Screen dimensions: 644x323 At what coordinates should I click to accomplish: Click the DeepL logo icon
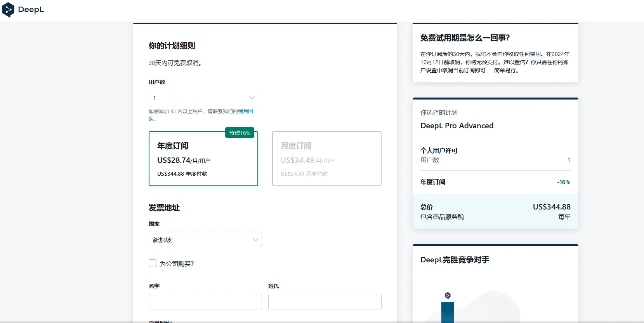(8, 10)
